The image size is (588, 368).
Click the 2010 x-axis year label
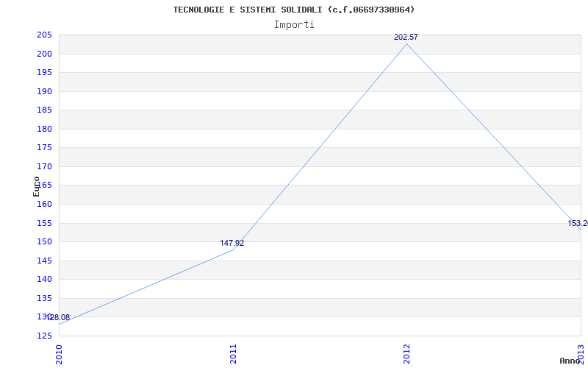59,353
